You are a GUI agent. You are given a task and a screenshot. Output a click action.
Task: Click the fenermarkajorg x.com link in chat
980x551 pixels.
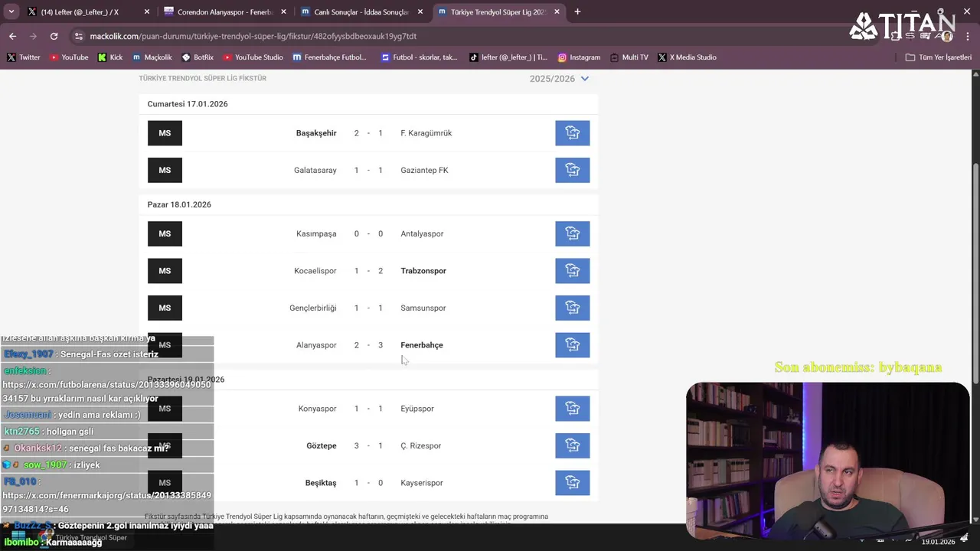[x=106, y=502]
